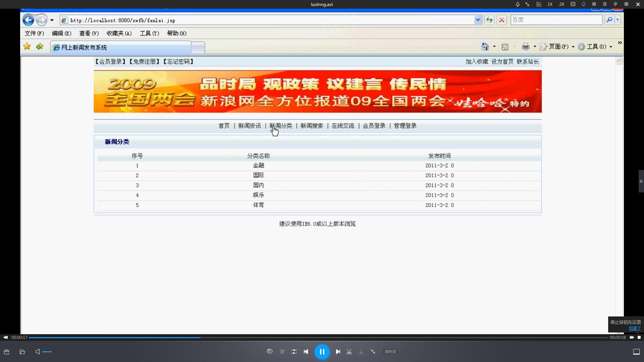Refresh the page with the green arrows
Viewport: 644px width, 362px height.
click(489, 20)
